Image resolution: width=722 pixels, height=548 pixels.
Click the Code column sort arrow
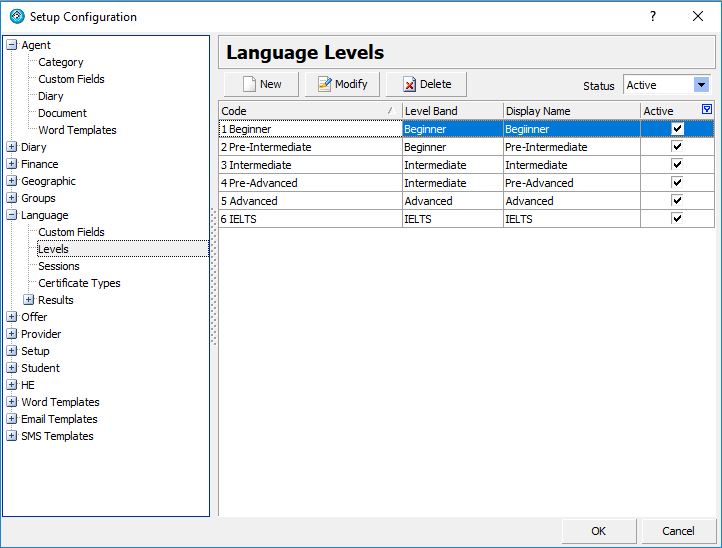(x=390, y=111)
